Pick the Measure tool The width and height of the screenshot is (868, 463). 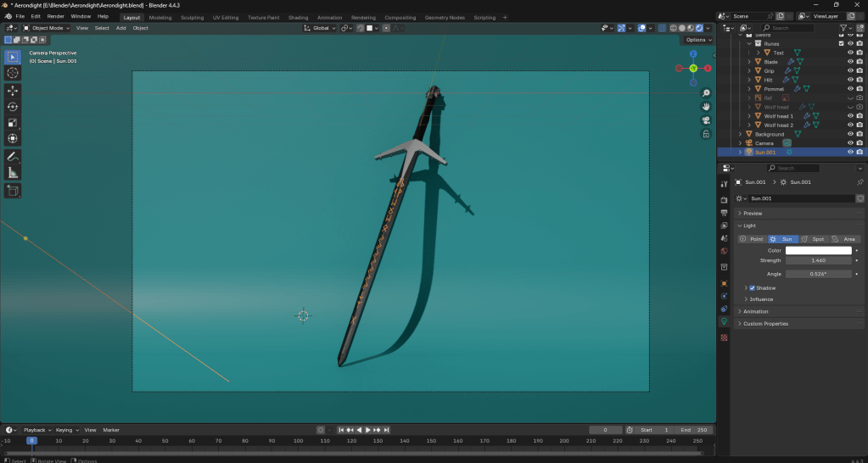(x=13, y=173)
